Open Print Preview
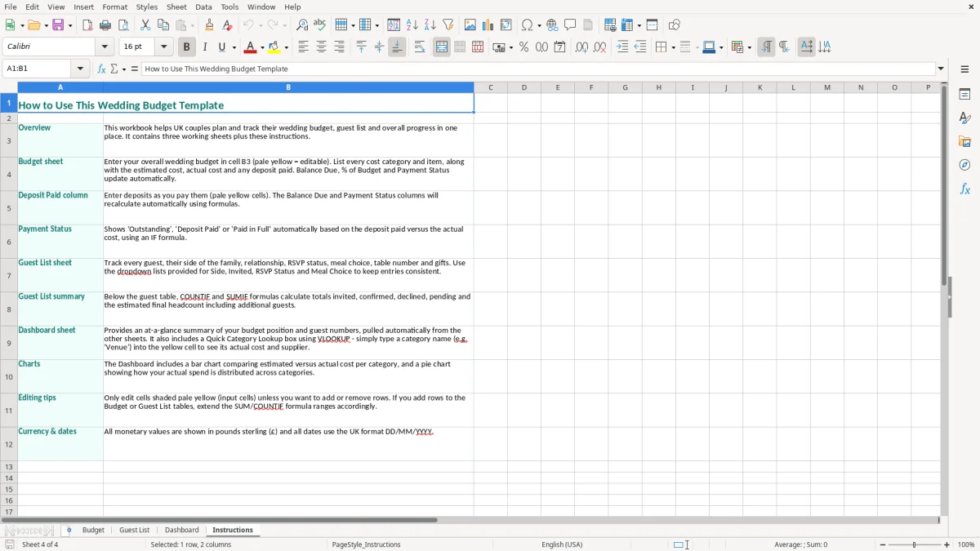This screenshot has width=980, height=551. pos(123,25)
